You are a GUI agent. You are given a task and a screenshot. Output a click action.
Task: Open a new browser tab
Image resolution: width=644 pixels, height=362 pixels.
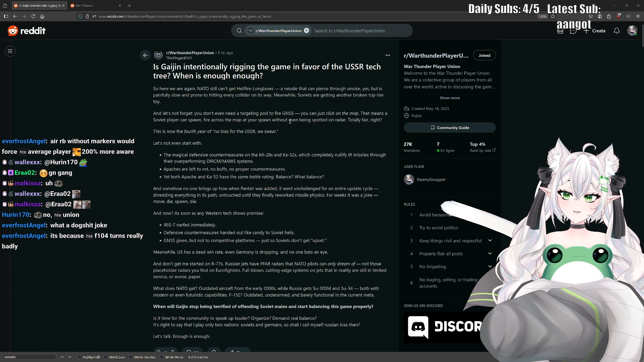(x=129, y=6)
